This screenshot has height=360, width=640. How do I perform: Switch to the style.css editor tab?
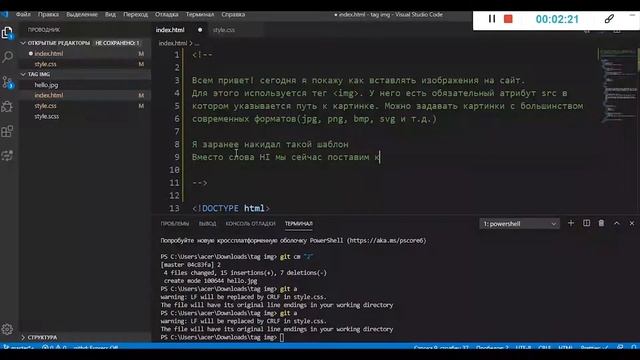point(224,30)
